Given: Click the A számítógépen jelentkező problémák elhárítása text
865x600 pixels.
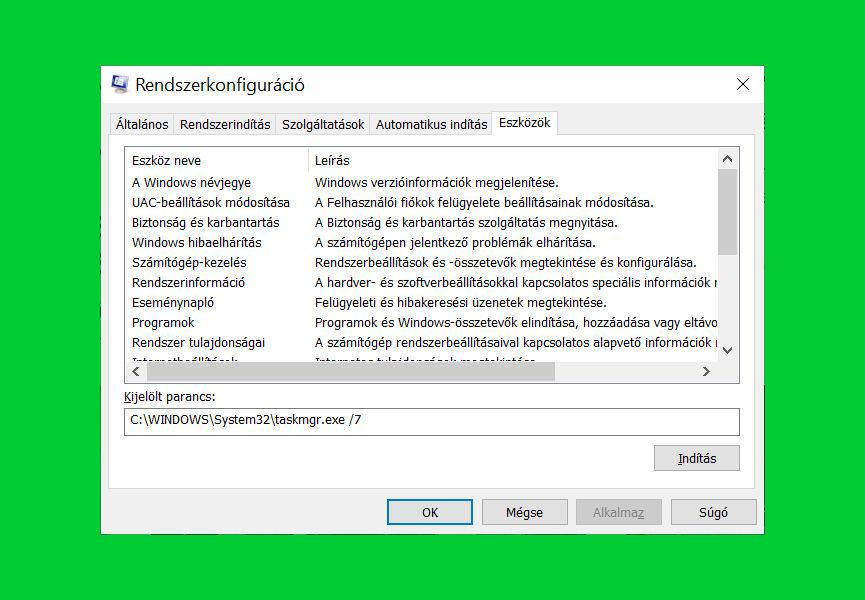Looking at the screenshot, I should click(455, 242).
